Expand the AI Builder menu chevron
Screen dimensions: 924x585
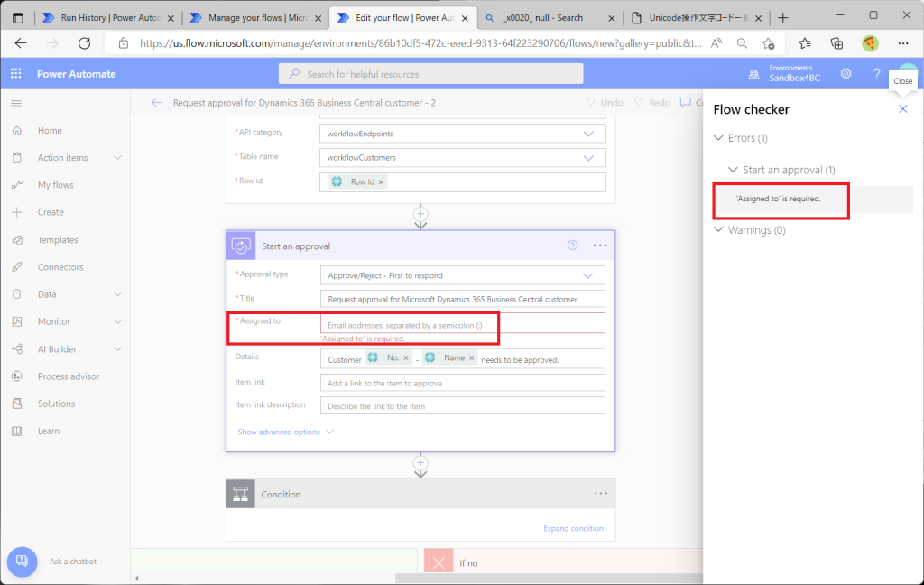pyautogui.click(x=118, y=348)
